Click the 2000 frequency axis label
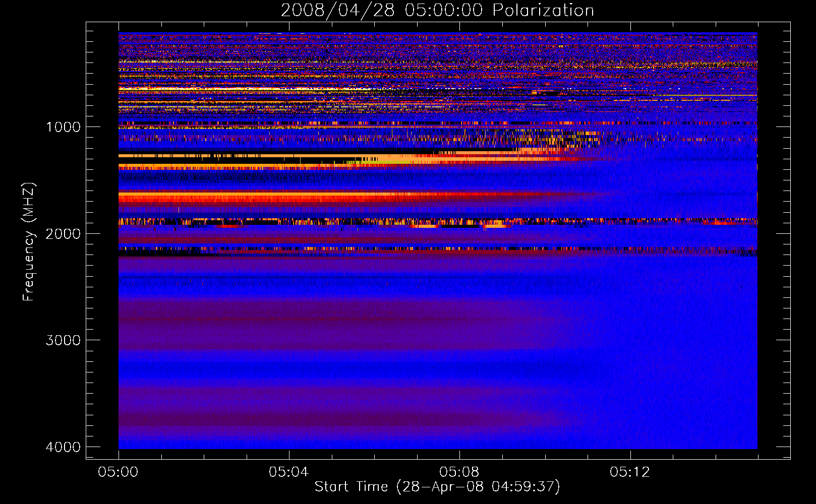This screenshot has height=504, width=816. pos(64,234)
